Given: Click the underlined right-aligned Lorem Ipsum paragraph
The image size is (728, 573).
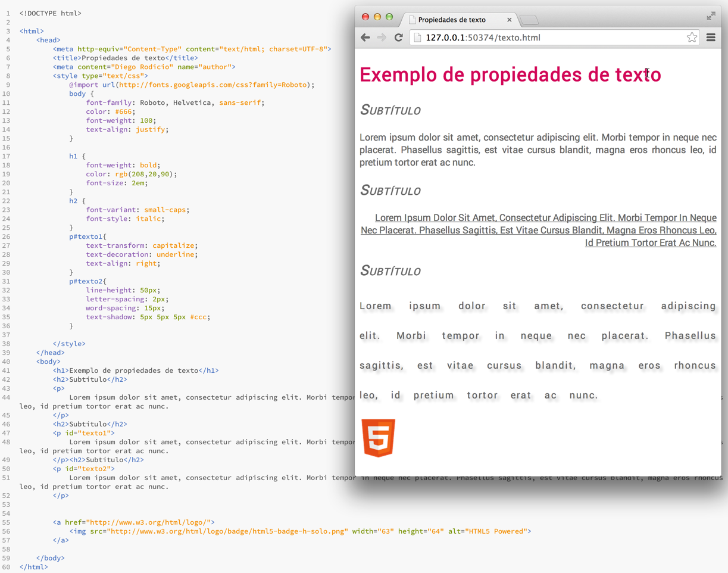Looking at the screenshot, I should [539, 231].
